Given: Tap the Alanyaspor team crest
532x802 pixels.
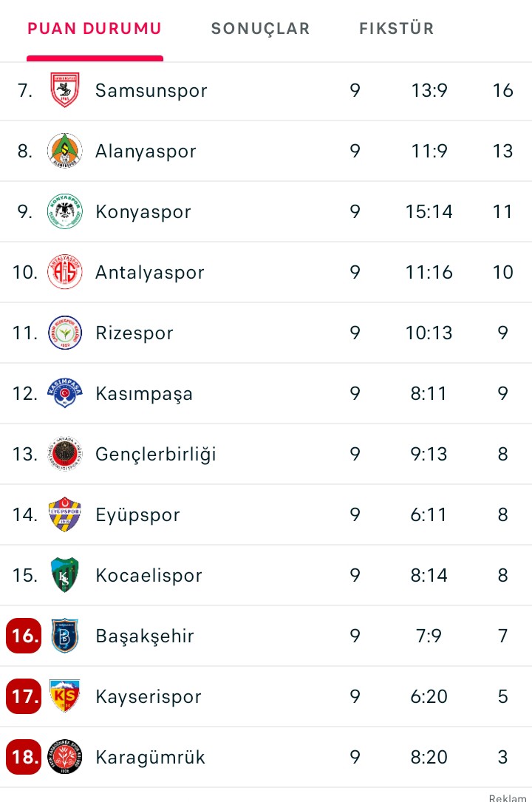Looking at the screenshot, I should pos(65,151).
